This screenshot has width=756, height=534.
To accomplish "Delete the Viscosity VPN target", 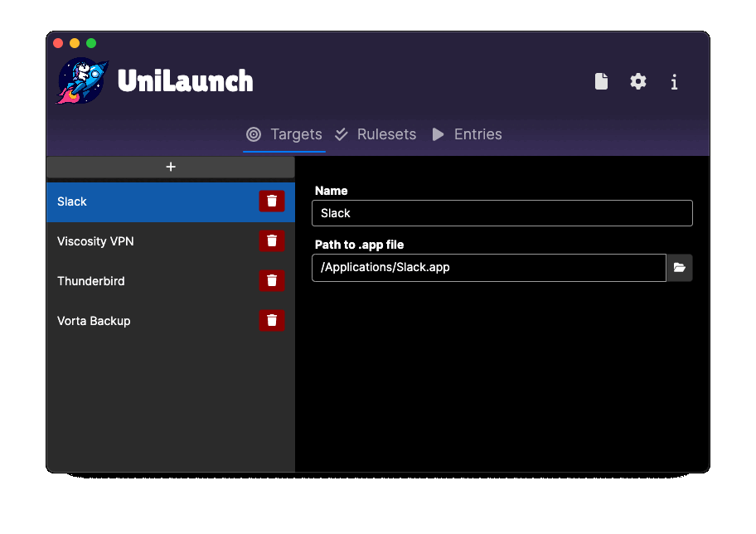I will tap(272, 240).
